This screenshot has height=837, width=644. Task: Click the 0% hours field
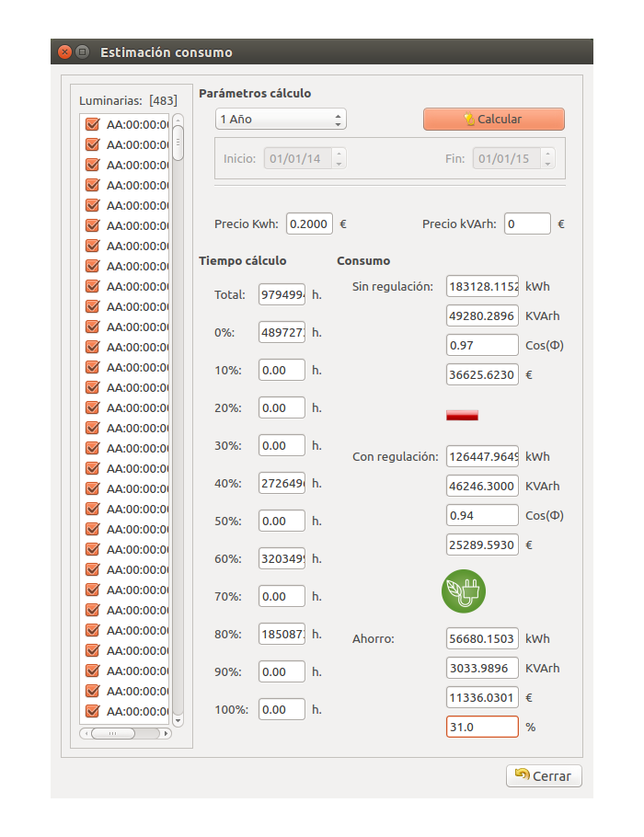(282, 332)
